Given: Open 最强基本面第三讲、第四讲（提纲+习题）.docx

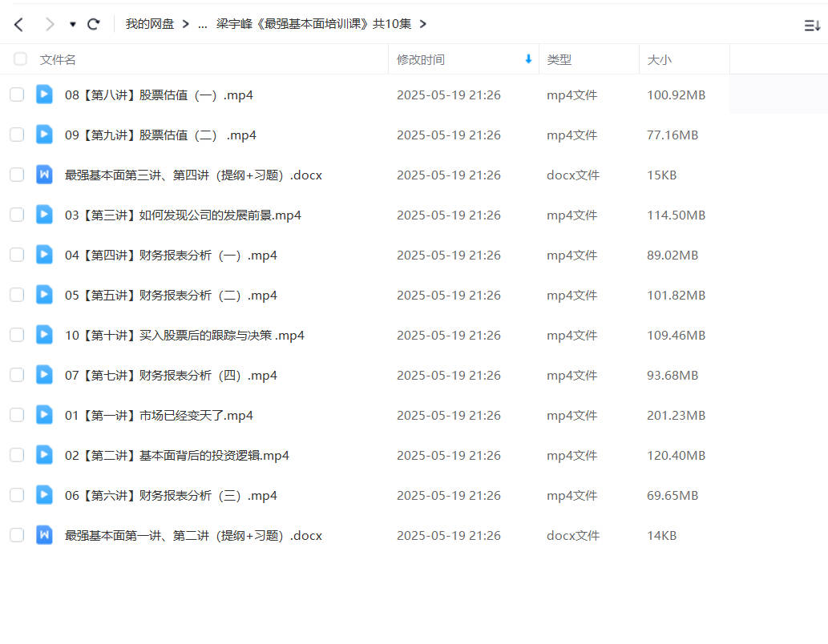Looking at the screenshot, I should [x=193, y=175].
